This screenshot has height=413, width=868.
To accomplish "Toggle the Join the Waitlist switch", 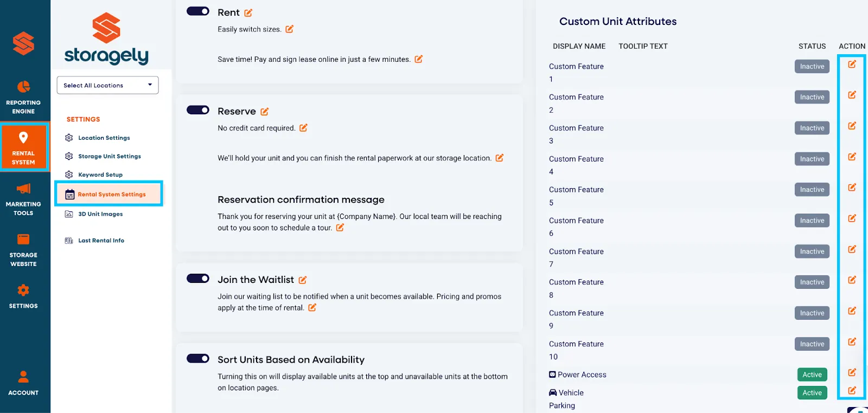I will pos(198,279).
